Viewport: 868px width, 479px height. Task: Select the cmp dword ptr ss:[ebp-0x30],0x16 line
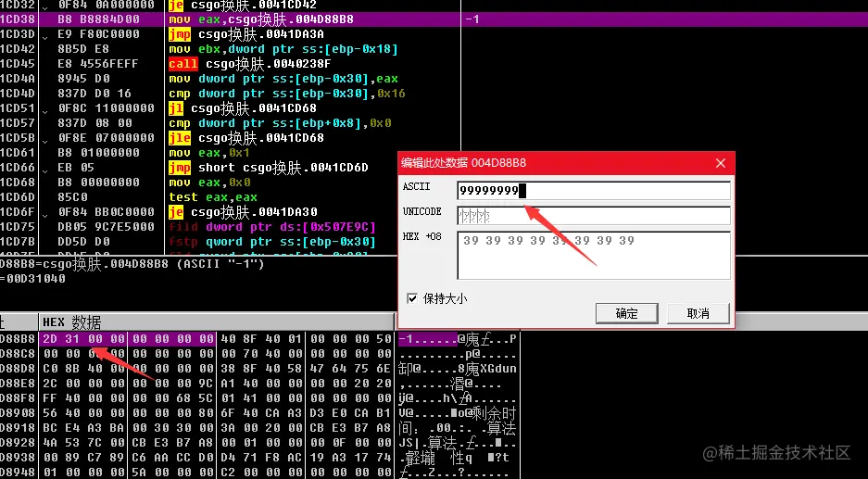coord(287,94)
